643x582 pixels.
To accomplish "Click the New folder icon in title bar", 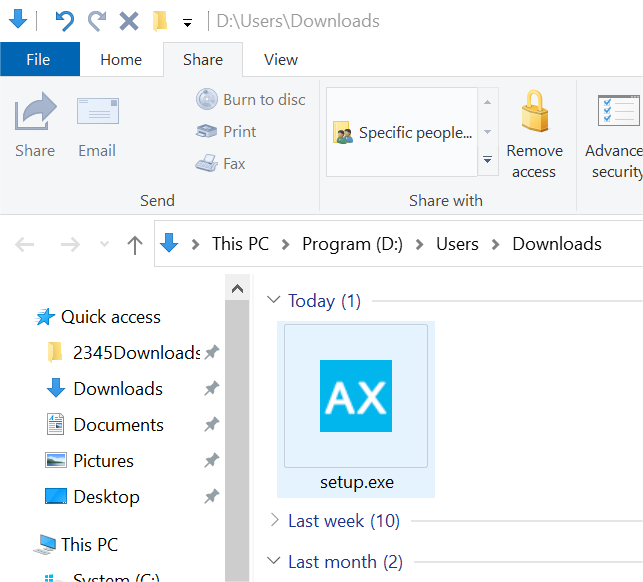I will tap(160, 21).
